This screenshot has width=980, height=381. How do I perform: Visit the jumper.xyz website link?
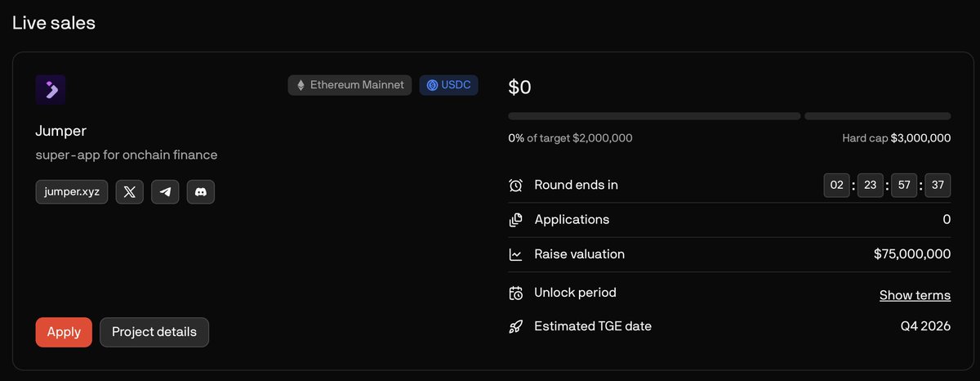pyautogui.click(x=72, y=192)
